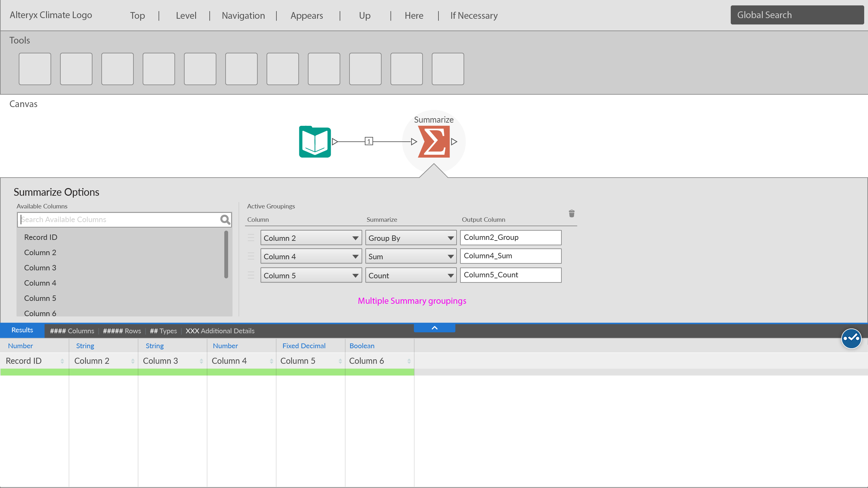Click the search magnifier icon in Available Columns
Screen dimensions: 868x488
point(225,220)
